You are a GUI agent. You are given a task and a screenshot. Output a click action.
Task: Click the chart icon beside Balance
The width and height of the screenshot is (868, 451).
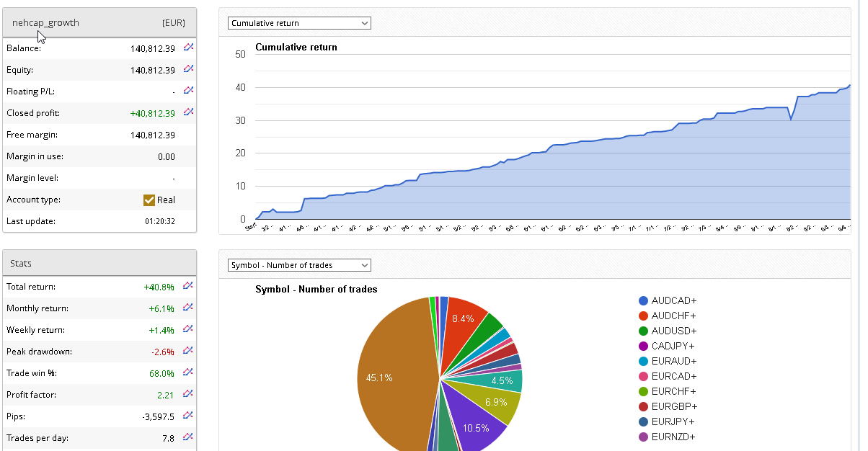(x=188, y=48)
